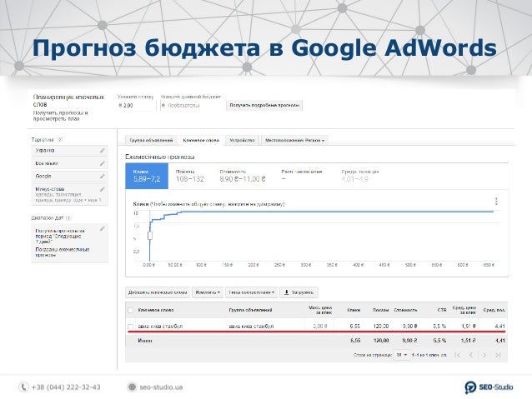Click the Украина targeting row
Screen dimensions: 532x399
click(69, 150)
